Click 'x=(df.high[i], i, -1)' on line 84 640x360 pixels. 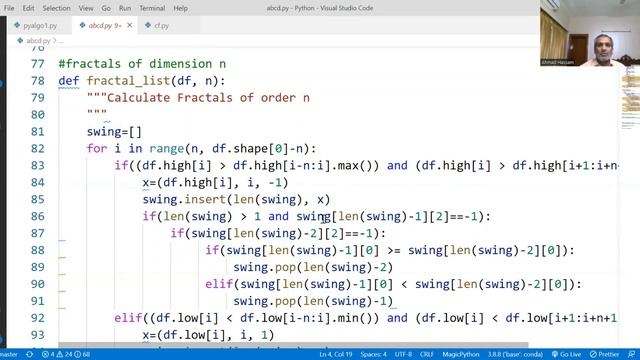click(216, 182)
